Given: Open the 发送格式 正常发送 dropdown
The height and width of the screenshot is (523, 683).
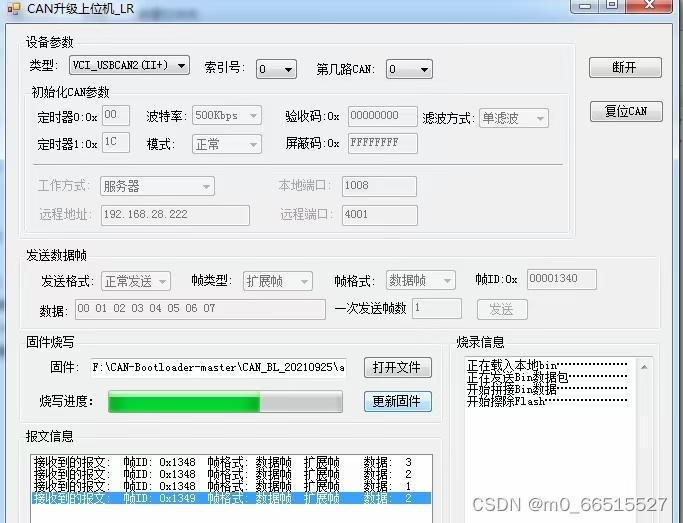Looking at the screenshot, I should coord(135,281).
